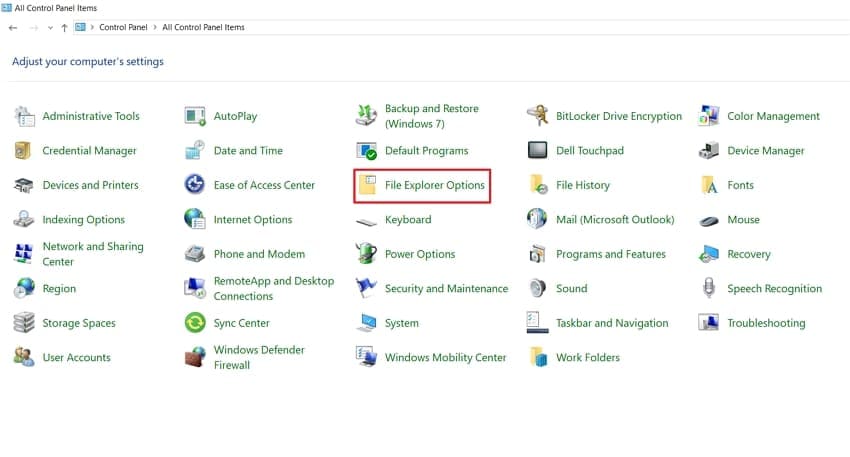Click the File Explorer Options folder icon
This screenshot has height=457, width=850.
[368, 185]
